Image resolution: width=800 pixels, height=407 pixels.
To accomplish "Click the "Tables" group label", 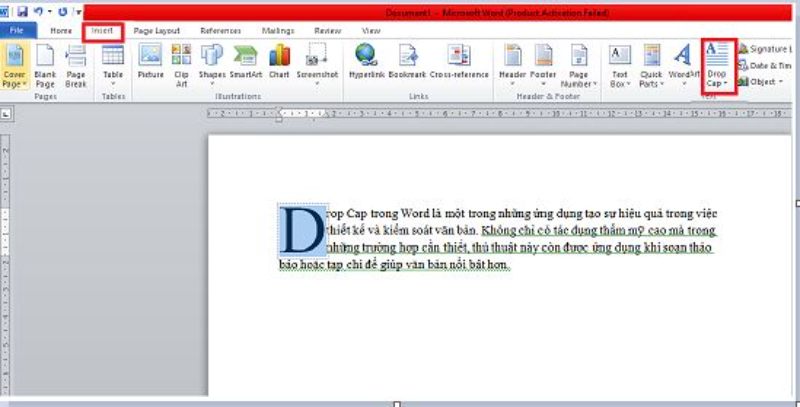I will click(113, 96).
